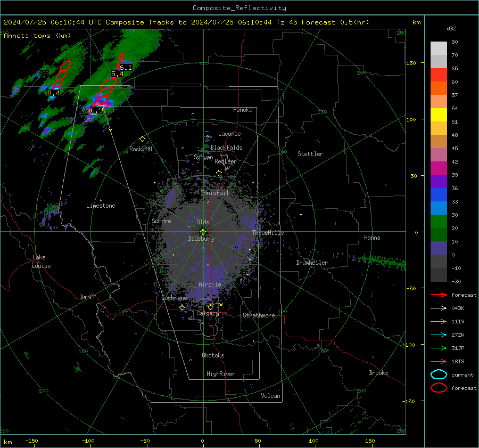479x448 pixels.
Task: Select the magenta 42-39 dBZ color swatch
Action: point(439,168)
